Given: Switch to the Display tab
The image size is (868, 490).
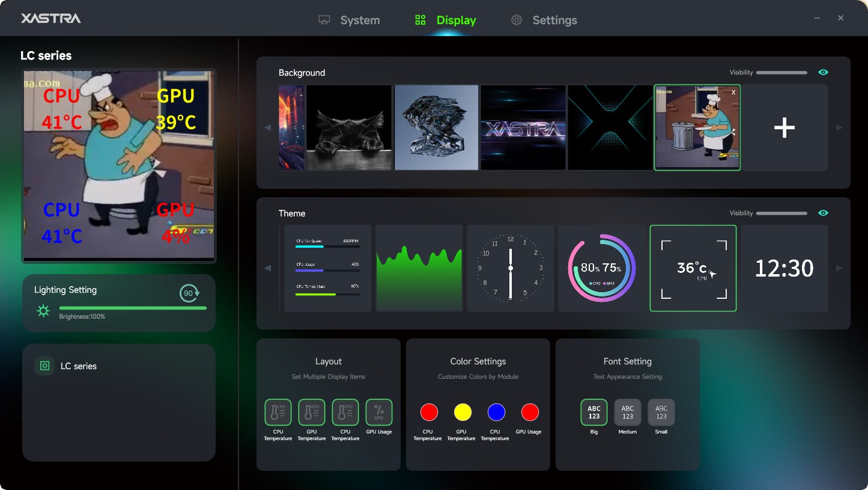Looking at the screenshot, I should coord(445,20).
